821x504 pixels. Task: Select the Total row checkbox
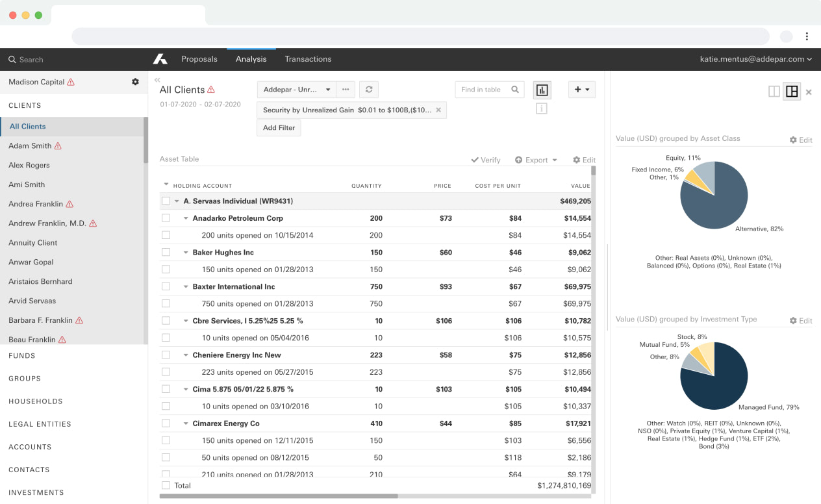point(166,485)
